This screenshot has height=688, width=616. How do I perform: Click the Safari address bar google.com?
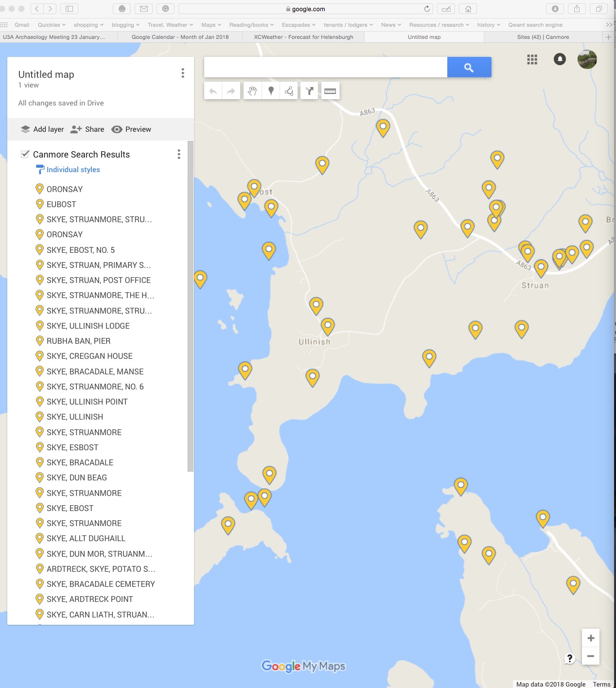pos(305,9)
